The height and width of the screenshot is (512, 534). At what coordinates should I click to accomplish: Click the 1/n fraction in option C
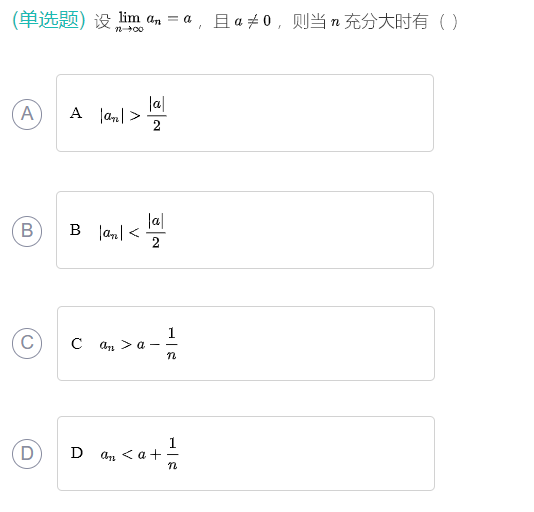pyautogui.click(x=171, y=343)
